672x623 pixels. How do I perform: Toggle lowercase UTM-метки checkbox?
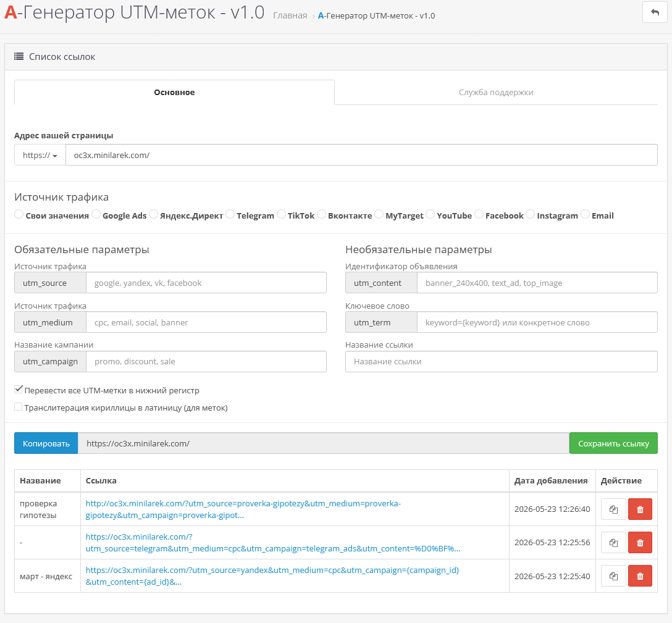(19, 390)
